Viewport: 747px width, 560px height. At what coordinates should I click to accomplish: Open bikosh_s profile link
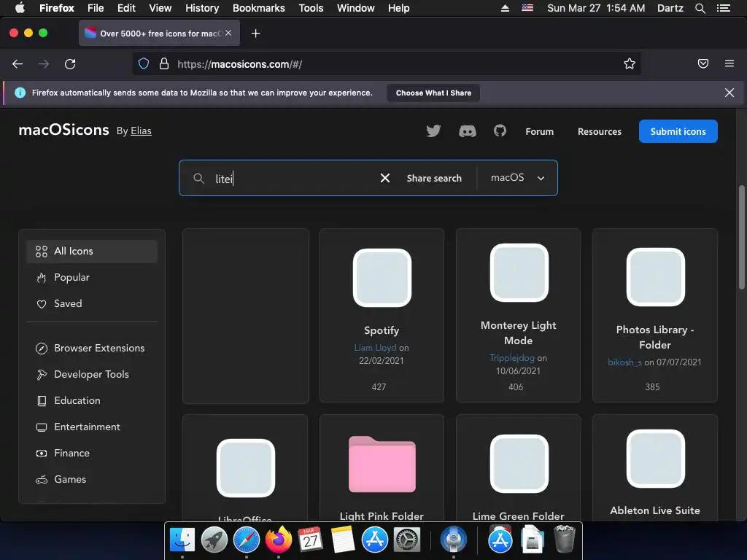coord(624,362)
